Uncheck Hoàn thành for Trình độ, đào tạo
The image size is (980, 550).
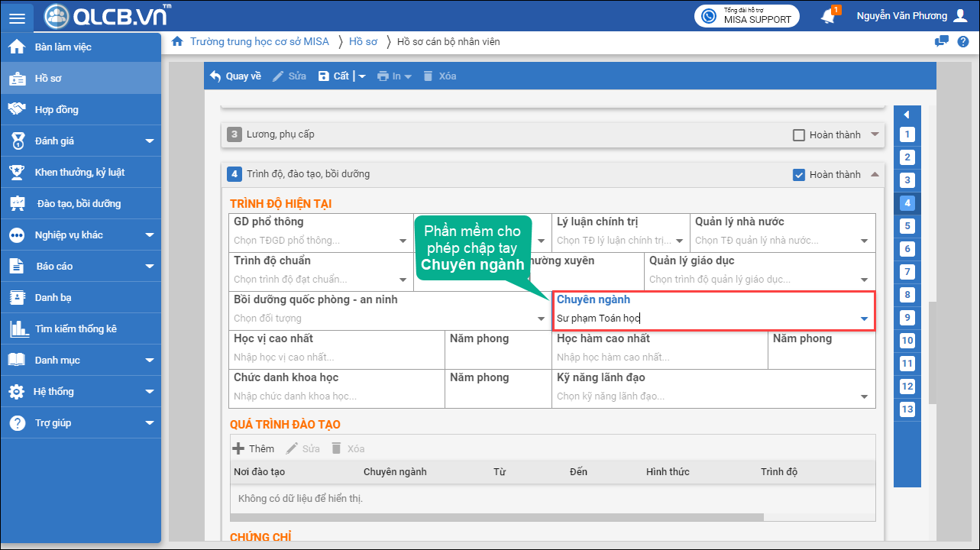pos(799,175)
